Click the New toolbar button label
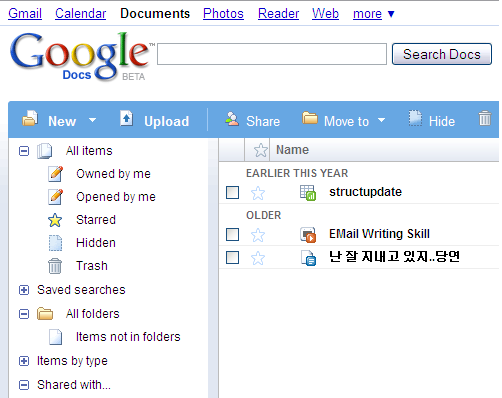The height and width of the screenshot is (398, 502). point(62,121)
